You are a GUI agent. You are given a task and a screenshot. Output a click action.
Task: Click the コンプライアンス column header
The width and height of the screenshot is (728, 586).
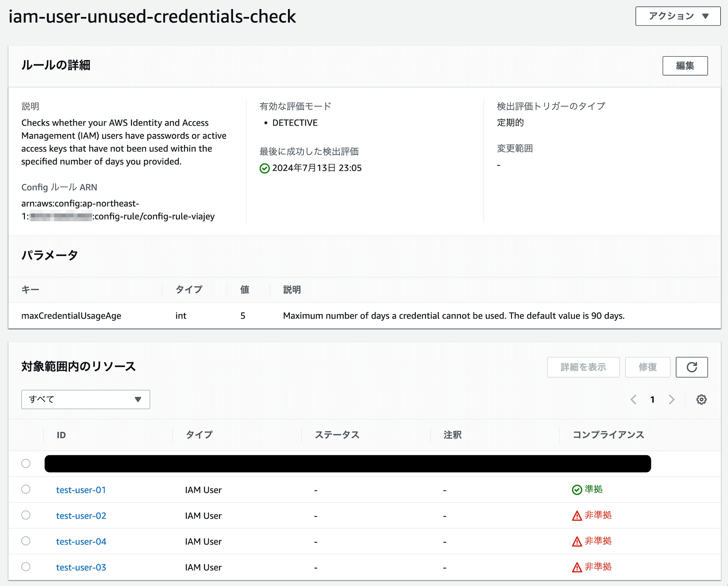pos(608,435)
